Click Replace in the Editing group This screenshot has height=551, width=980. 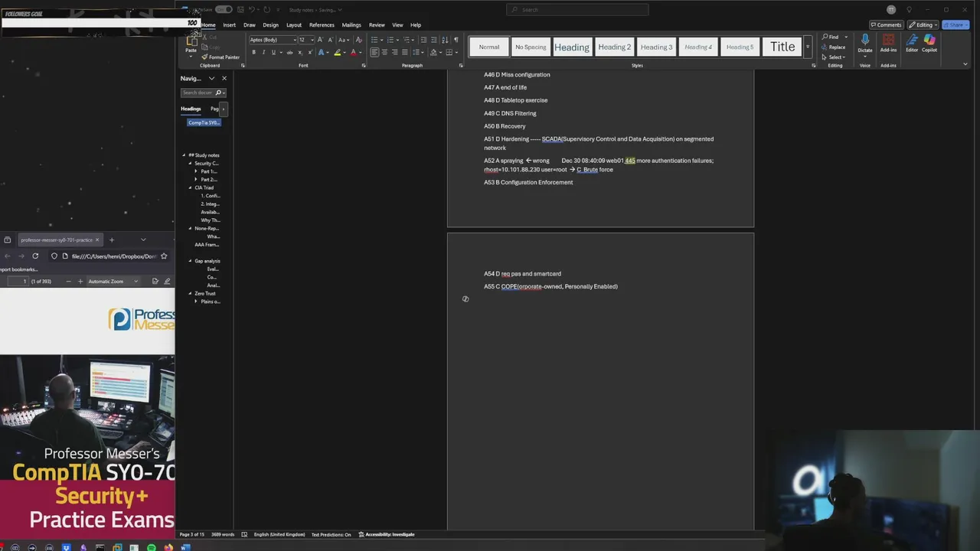834,47
